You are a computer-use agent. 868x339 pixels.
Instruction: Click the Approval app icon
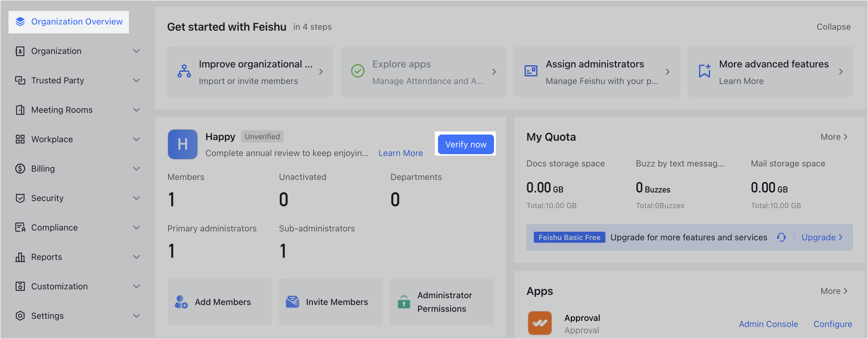540,323
